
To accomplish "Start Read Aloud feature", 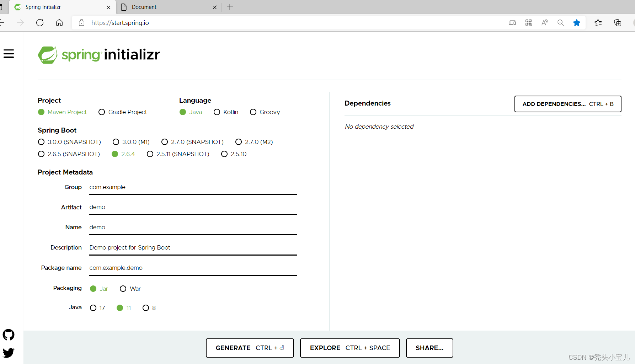I will point(545,23).
